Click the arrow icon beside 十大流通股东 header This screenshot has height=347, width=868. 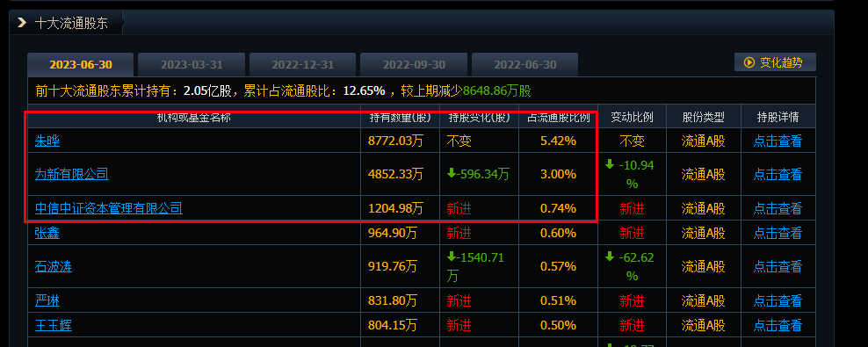click(x=22, y=23)
